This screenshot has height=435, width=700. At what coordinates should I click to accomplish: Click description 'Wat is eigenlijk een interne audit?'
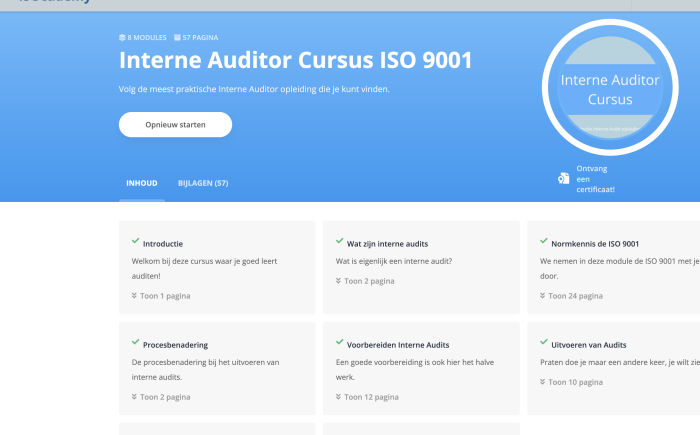394,261
